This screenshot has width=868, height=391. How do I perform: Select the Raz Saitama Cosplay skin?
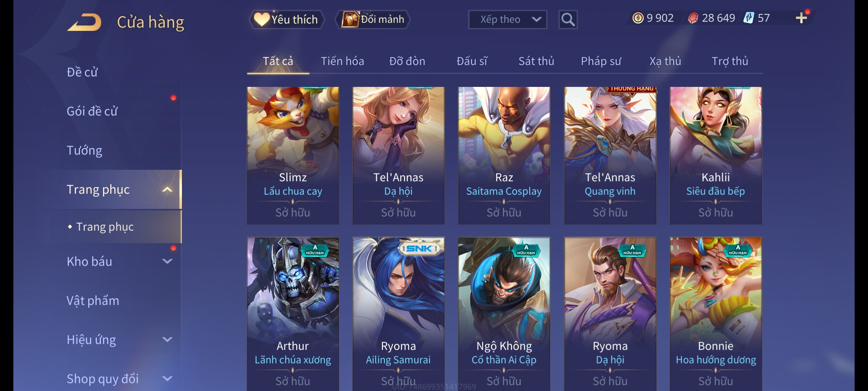coord(504,155)
